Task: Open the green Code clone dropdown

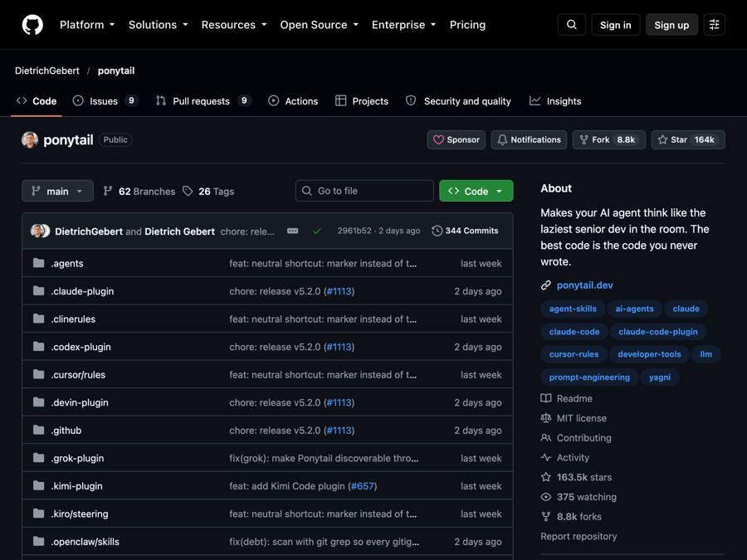Action: point(476,191)
